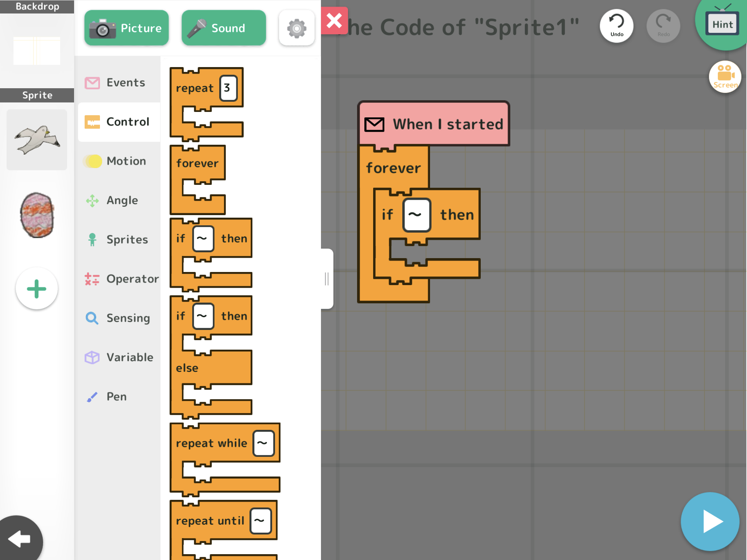Add a new sprite with plus button

point(36,288)
